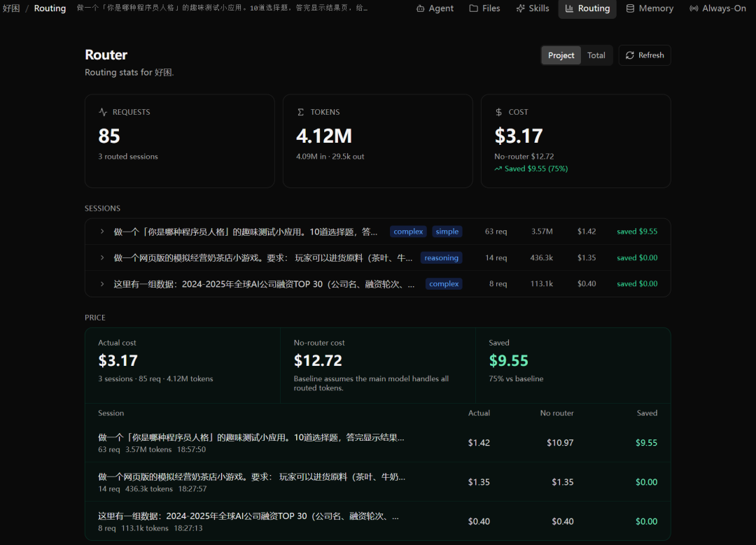Click the $3.17 Actual cost figure
The width and height of the screenshot is (756, 545).
pos(118,360)
